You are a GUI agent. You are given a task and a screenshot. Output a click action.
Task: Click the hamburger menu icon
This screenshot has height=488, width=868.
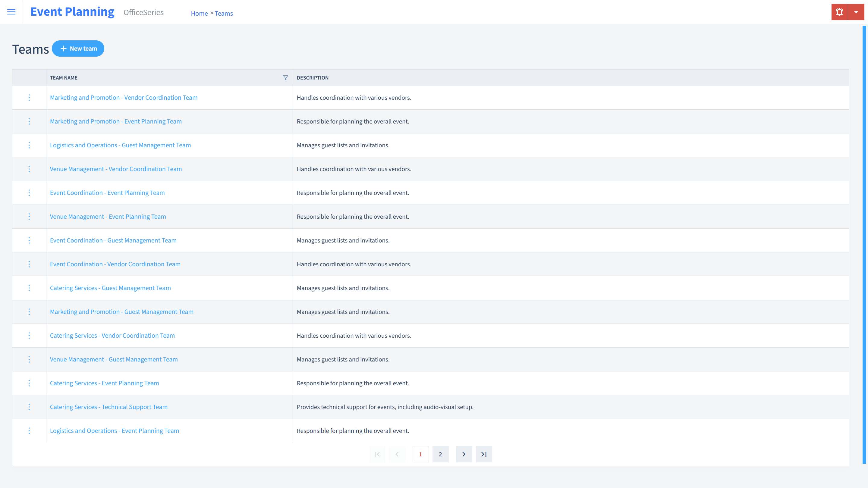(11, 12)
